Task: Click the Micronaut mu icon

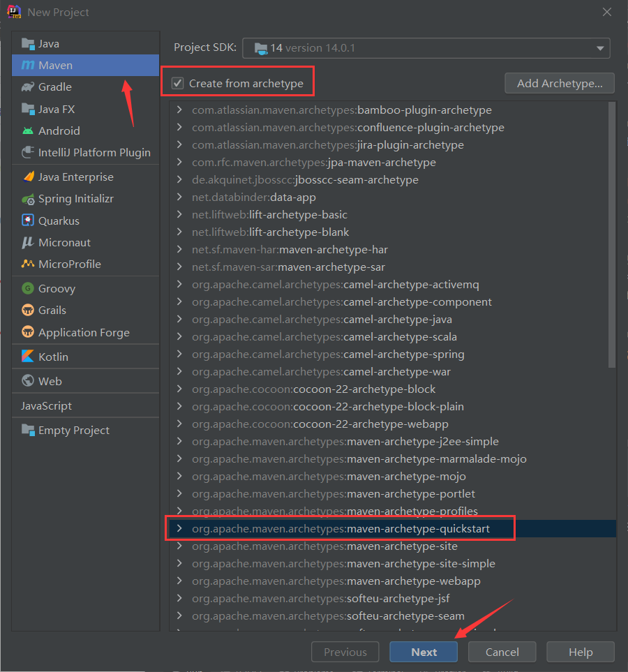Action: tap(28, 242)
